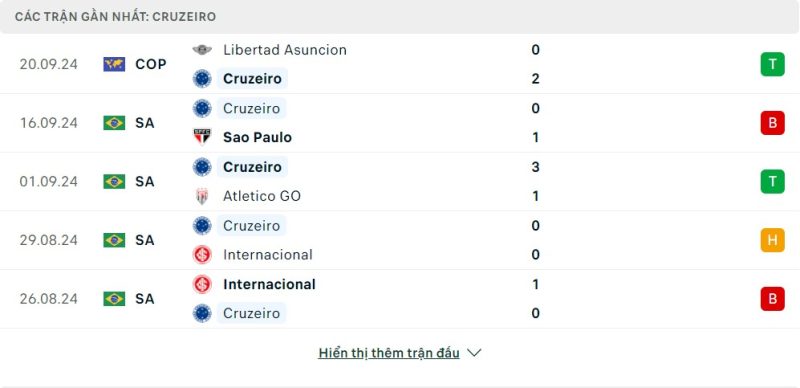Click the SA league label on 26.08.24 row
This screenshot has width=800, height=388.
point(145,299)
